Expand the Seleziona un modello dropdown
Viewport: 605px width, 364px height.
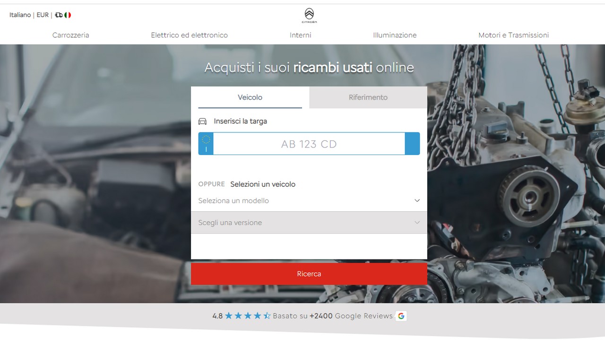tap(309, 200)
